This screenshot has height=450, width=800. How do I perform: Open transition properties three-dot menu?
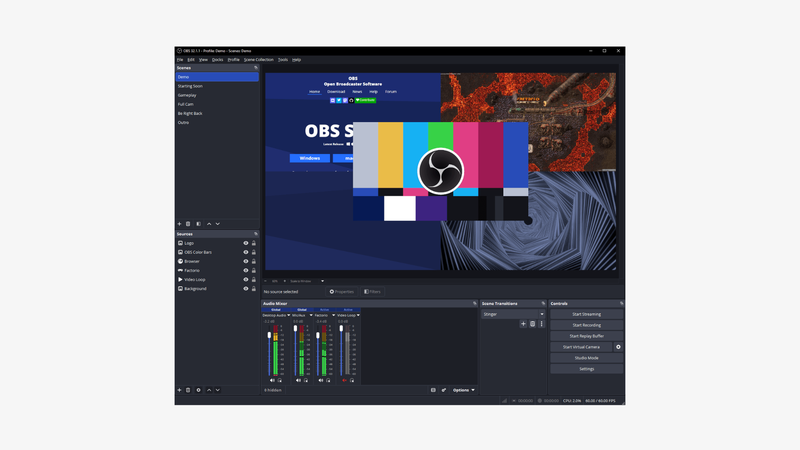pos(541,324)
